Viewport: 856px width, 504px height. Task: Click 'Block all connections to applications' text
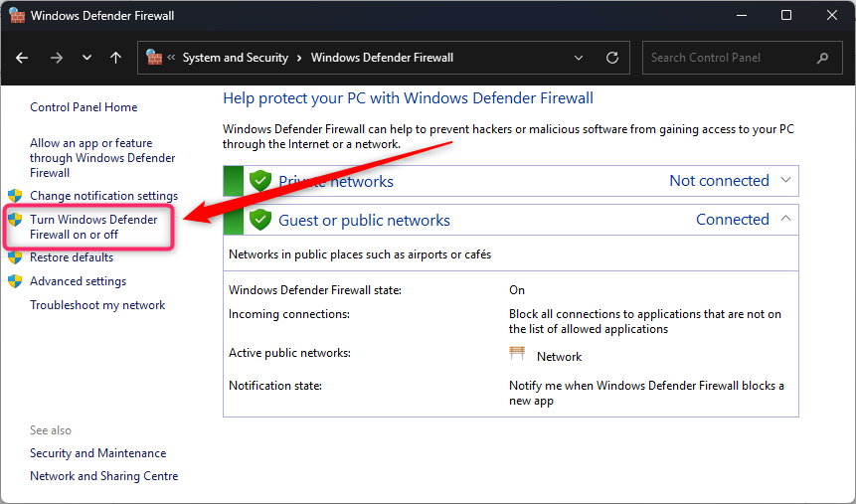644,322
